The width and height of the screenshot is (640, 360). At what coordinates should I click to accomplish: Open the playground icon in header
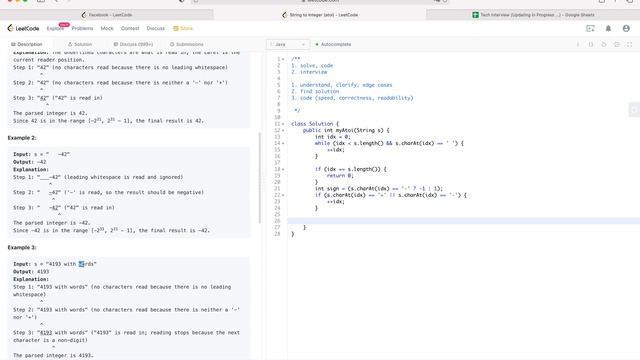point(590,28)
